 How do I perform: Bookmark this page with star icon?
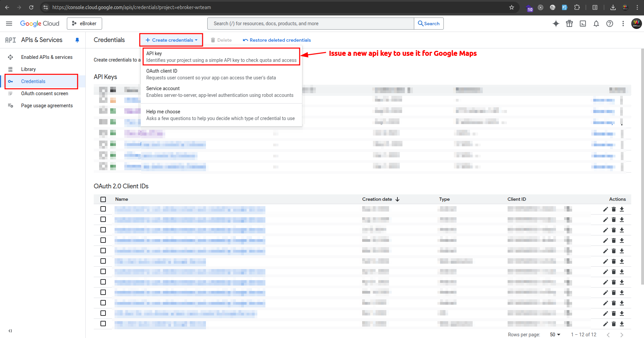point(512,7)
